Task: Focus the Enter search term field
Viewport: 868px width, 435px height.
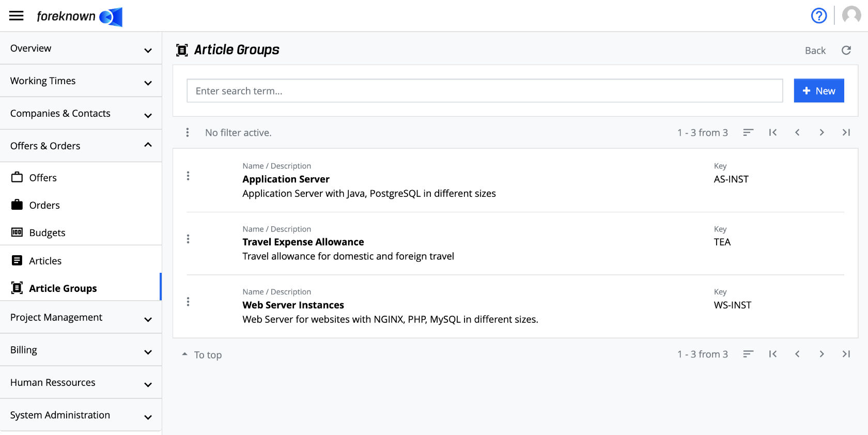Action: [485, 90]
